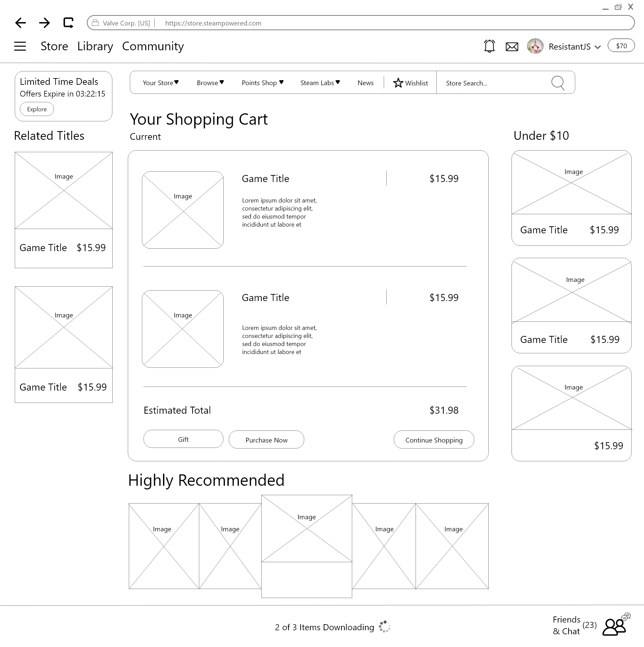This screenshot has height=647, width=644.
Task: Open the hamburger menu
Action: (x=20, y=46)
